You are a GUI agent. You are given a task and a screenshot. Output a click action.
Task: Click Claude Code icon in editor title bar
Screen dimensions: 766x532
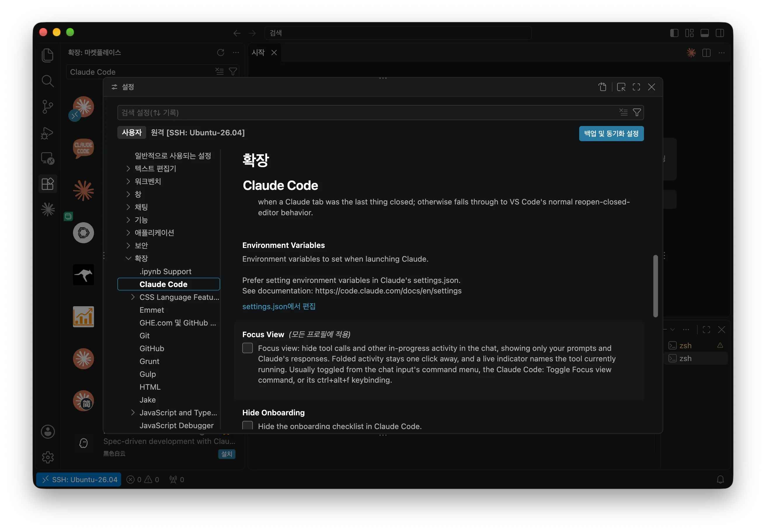pos(691,53)
